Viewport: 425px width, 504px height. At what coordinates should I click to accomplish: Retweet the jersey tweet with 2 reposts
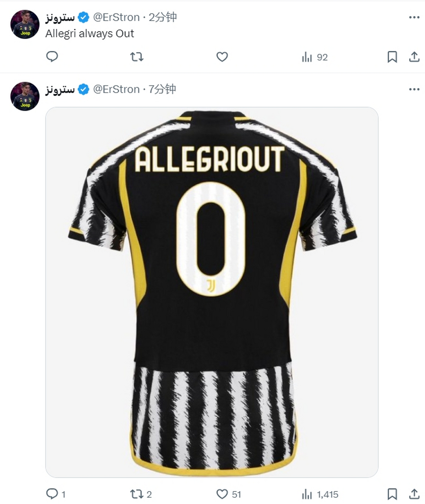(137, 494)
